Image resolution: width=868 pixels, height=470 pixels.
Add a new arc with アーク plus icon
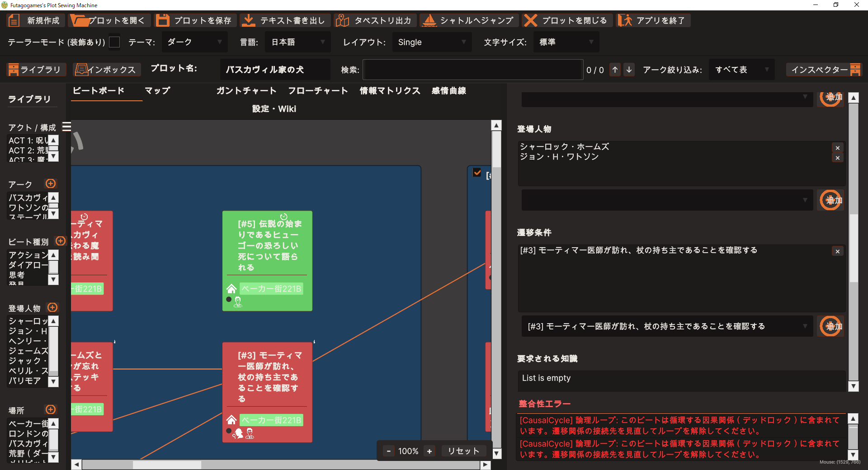point(51,183)
